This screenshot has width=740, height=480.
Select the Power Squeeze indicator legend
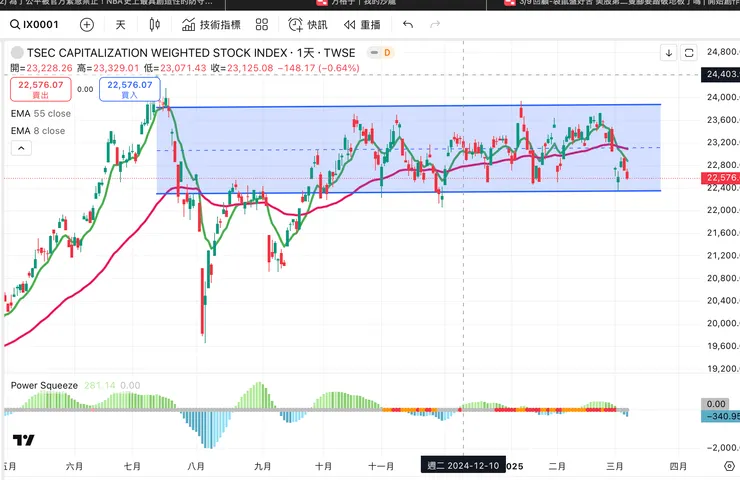(x=44, y=386)
